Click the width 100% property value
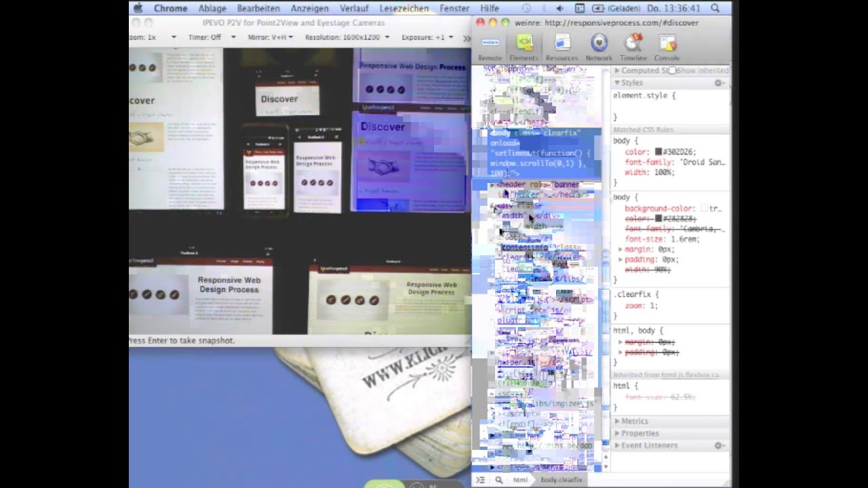The image size is (868, 488). pos(662,172)
